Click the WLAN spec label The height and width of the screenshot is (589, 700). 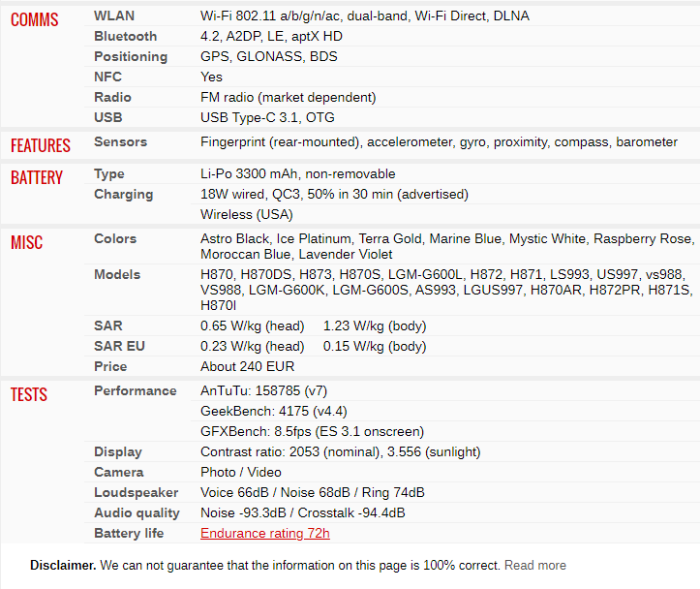tap(114, 16)
